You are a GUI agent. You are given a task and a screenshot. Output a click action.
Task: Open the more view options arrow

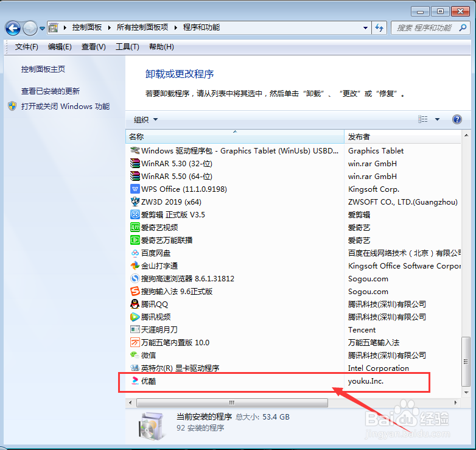(437, 119)
